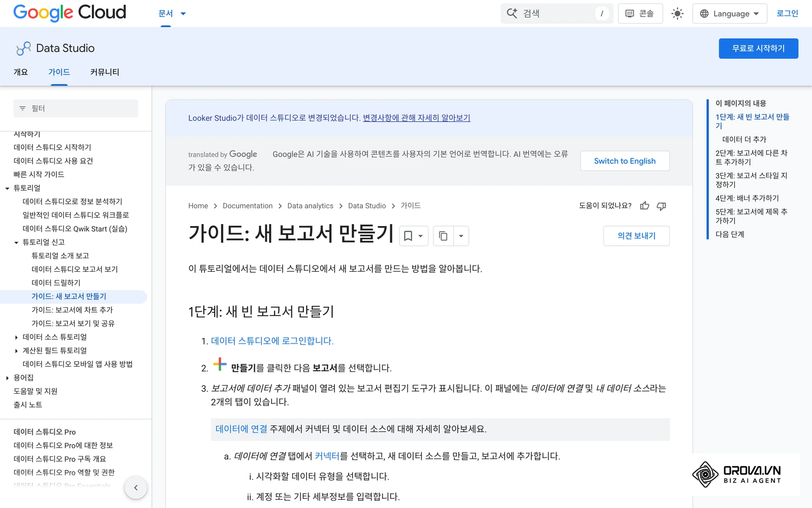Open 데이터 드릴하기 in sidebar
This screenshot has width=812, height=508.
click(56, 283)
